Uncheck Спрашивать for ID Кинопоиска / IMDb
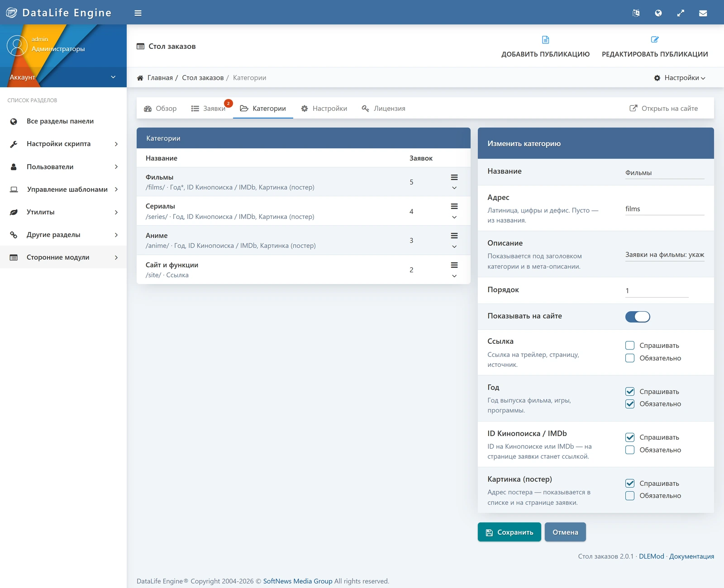The height and width of the screenshot is (588, 724). point(630,437)
